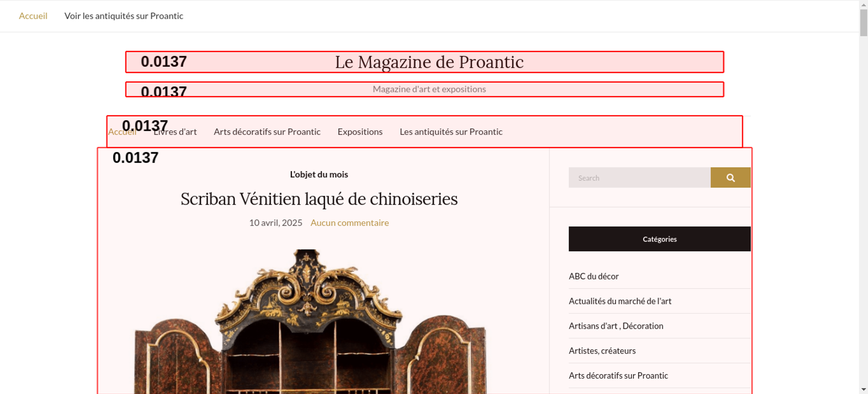This screenshot has height=394, width=868.
Task: Click the Aucun commentaire link
Action: [x=349, y=223]
